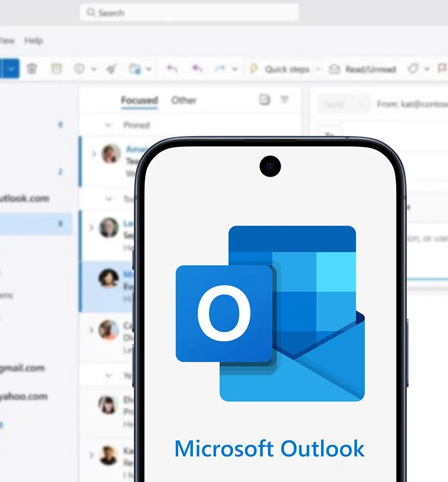Click the Filter icon in message list
This screenshot has height=482, width=448.
pos(285,99)
